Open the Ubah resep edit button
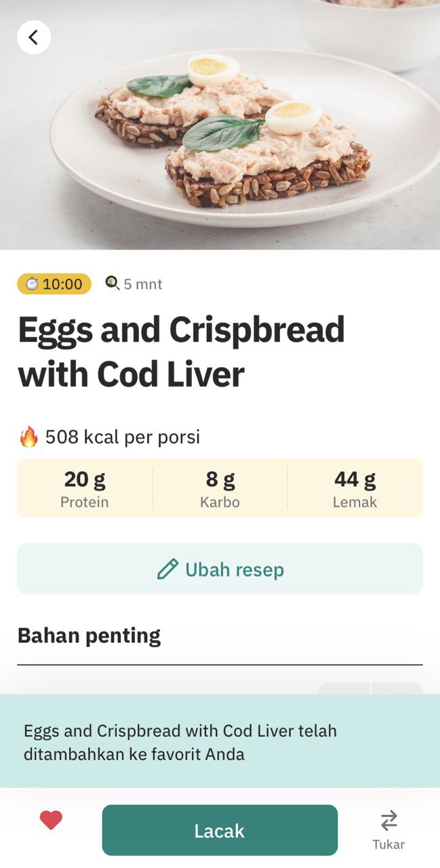 220,569
